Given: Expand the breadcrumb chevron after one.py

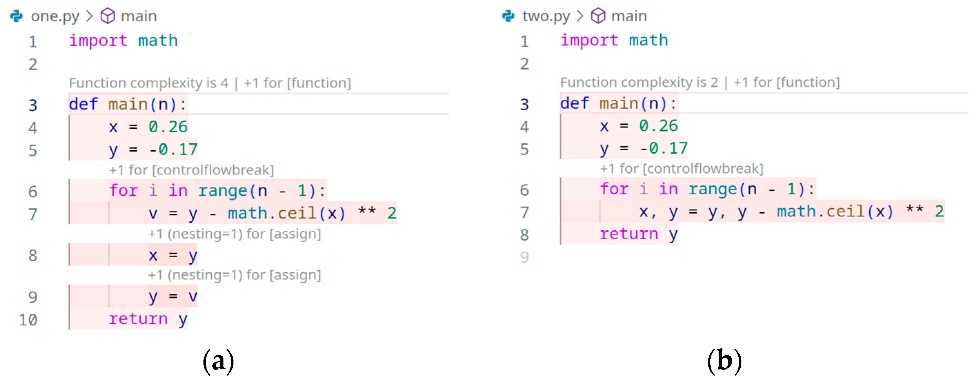Looking at the screenshot, I should [90, 16].
